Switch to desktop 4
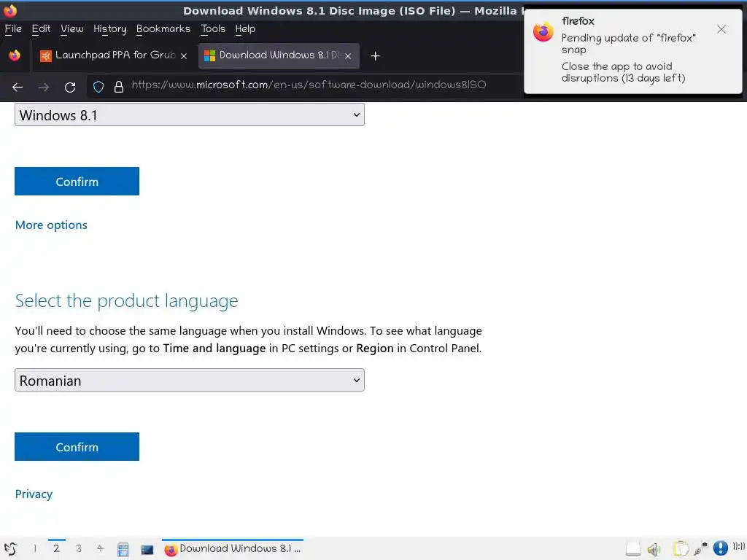Screen dimensions: 747x560 click(x=100, y=548)
